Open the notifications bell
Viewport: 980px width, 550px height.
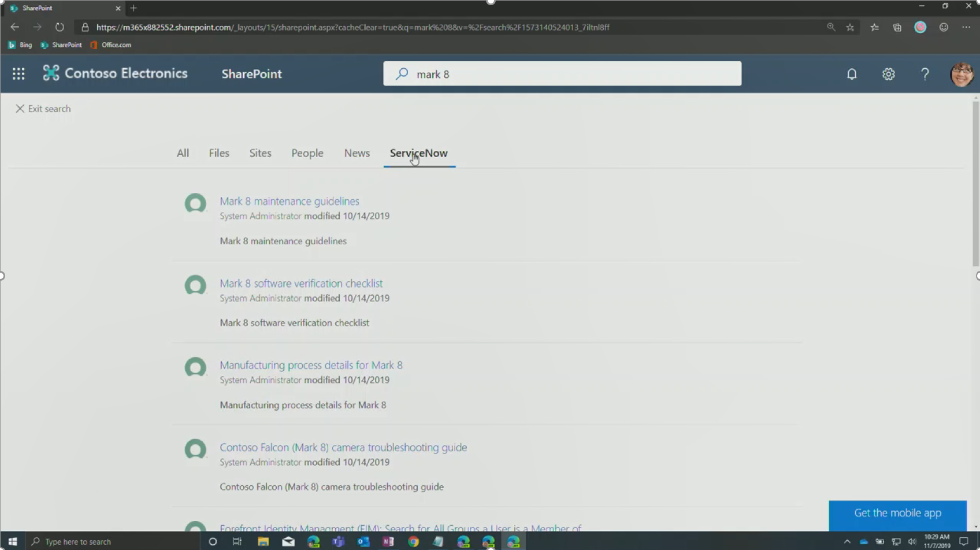852,74
